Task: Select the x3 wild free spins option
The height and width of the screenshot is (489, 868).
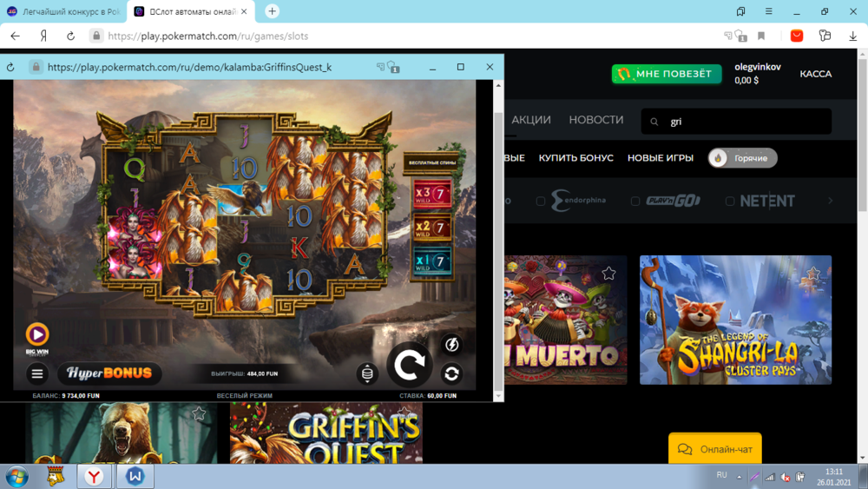Action: tap(432, 194)
